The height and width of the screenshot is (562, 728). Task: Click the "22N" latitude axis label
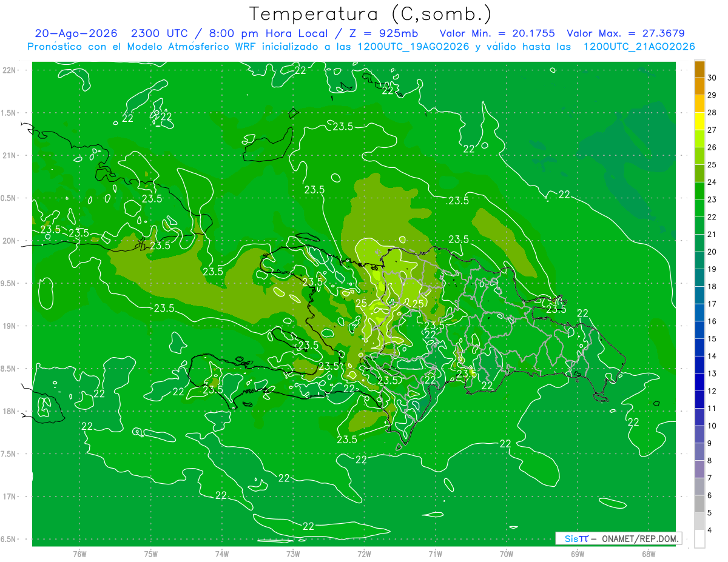coord(10,70)
